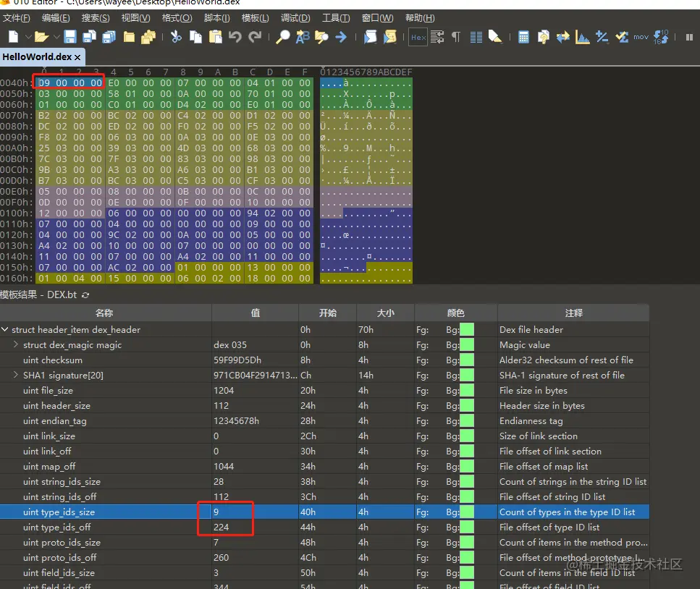Expand the SHA1 signature[20] row
This screenshot has height=589, width=700.
tap(16, 374)
